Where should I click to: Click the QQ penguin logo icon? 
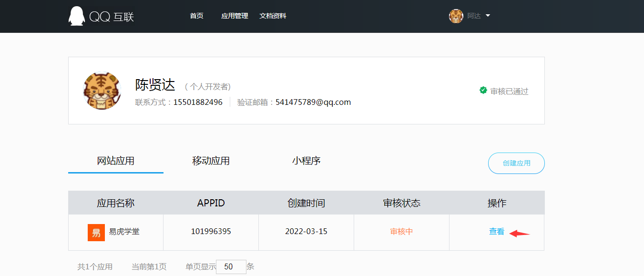click(76, 16)
